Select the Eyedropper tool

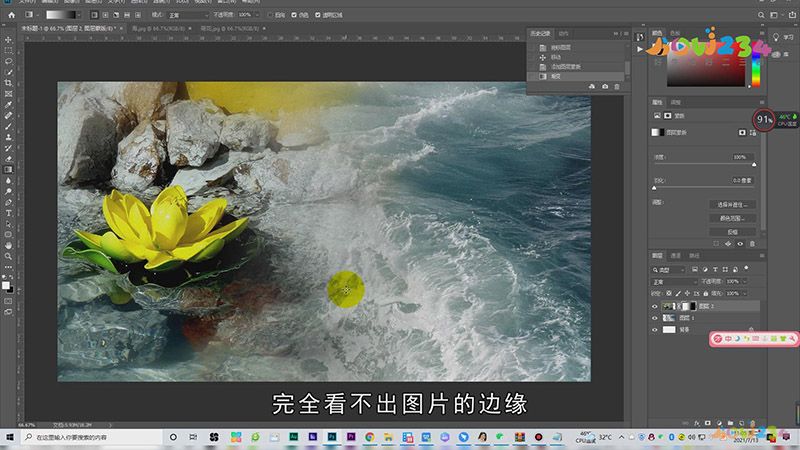point(8,105)
